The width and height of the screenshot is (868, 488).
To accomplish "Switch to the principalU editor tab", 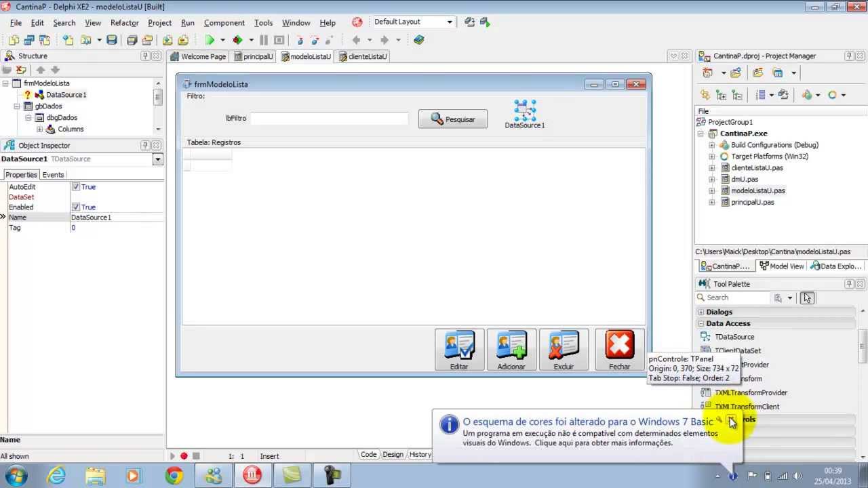I will (253, 56).
